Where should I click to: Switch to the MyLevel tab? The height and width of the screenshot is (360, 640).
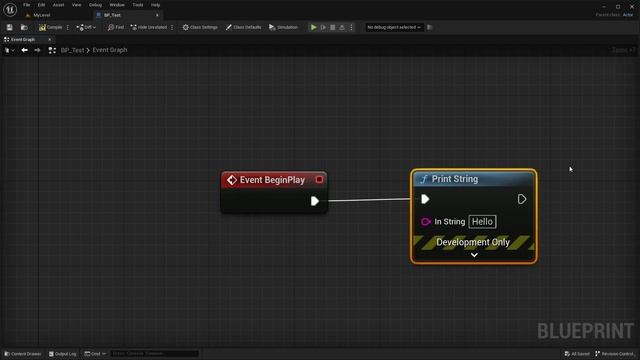pos(41,15)
